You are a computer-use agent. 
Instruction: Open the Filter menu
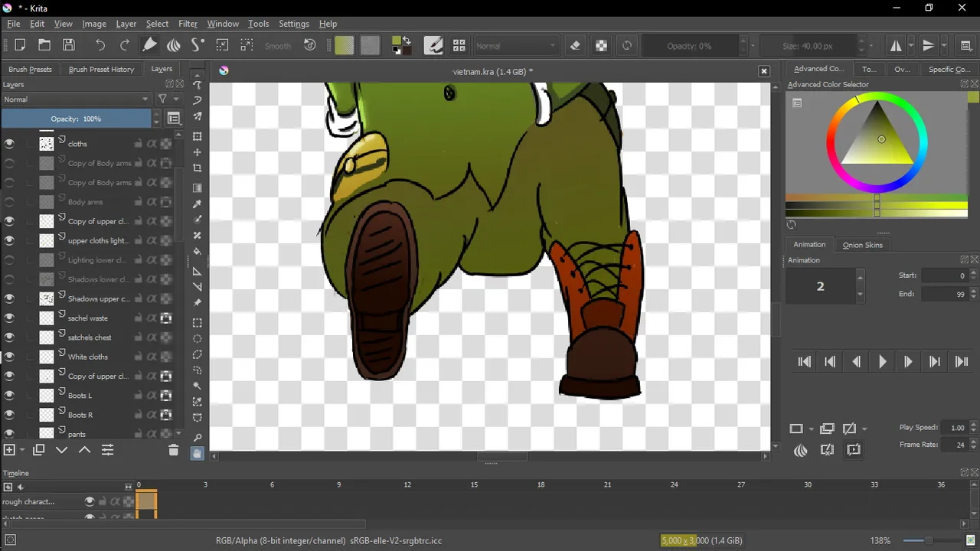click(x=188, y=24)
